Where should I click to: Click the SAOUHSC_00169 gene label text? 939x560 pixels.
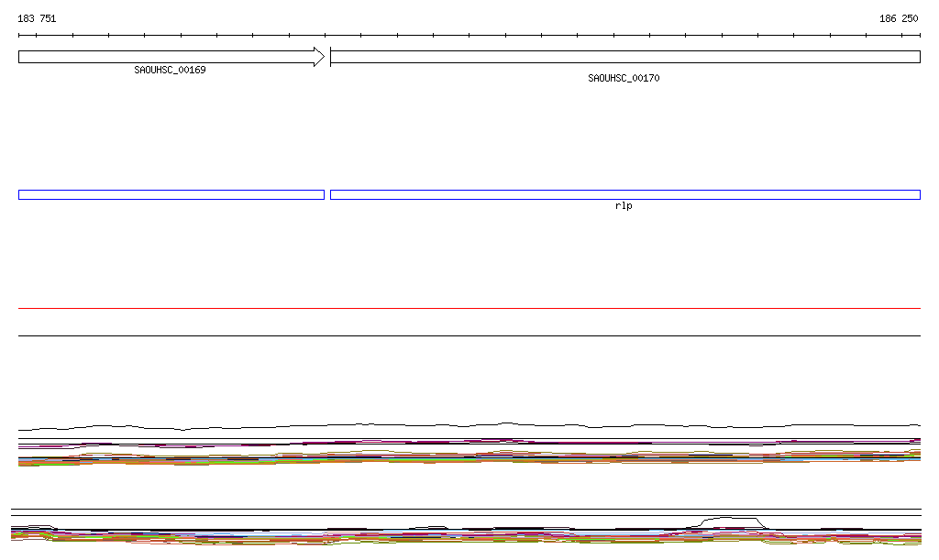point(170,70)
